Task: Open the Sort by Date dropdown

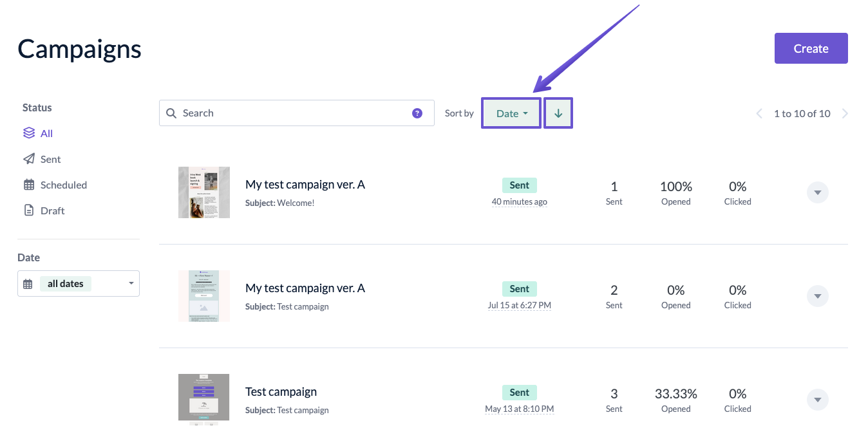Action: (511, 113)
